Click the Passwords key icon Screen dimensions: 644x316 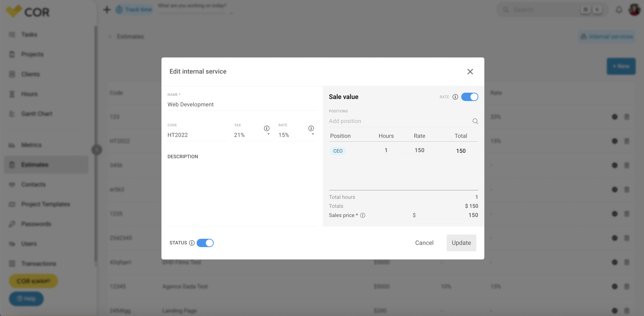[x=12, y=224]
